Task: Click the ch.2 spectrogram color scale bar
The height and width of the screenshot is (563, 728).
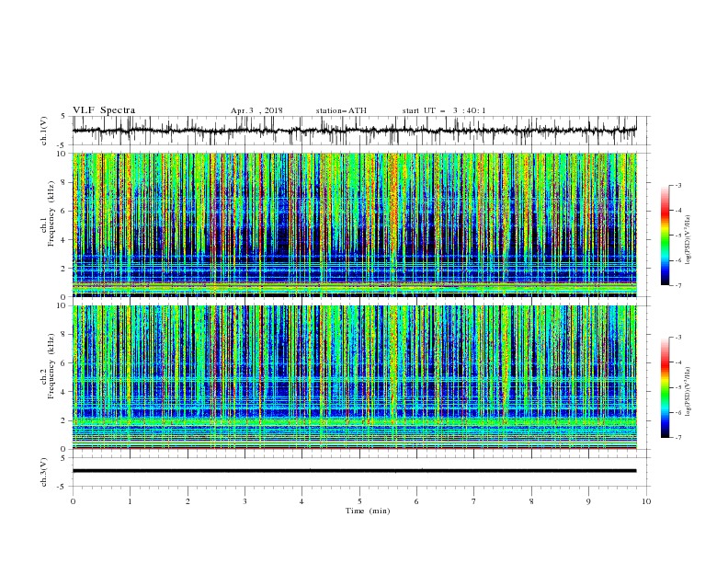Action: [x=665, y=387]
